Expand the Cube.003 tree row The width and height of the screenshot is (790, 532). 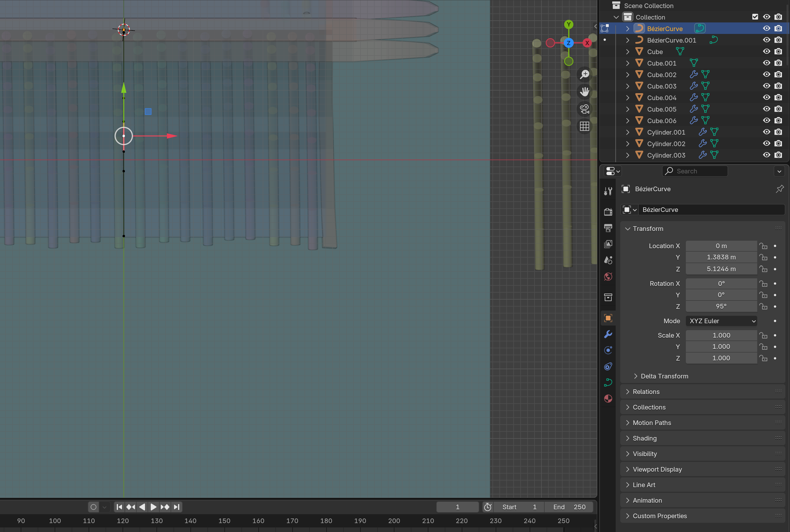pos(627,86)
